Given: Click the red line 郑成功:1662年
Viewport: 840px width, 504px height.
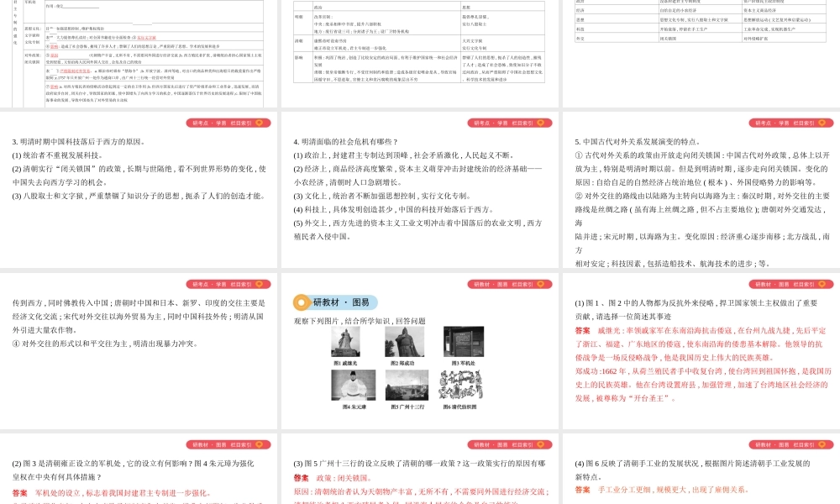Looking at the screenshot, I should click(703, 371).
